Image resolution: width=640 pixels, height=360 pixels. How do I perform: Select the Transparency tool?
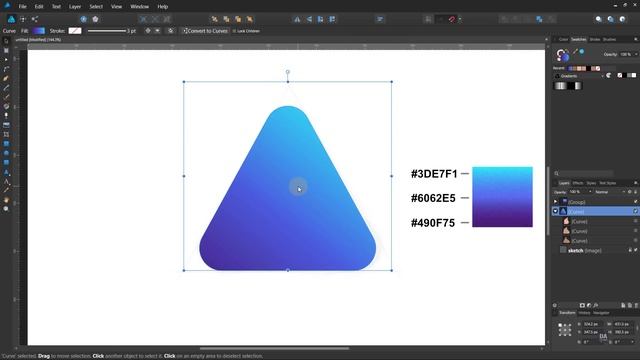[6, 116]
